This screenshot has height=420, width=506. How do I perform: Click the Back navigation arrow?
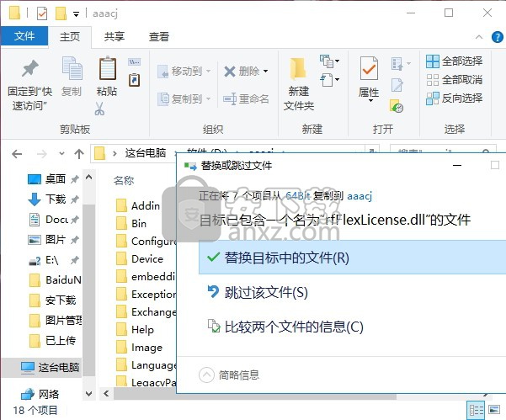[17, 154]
